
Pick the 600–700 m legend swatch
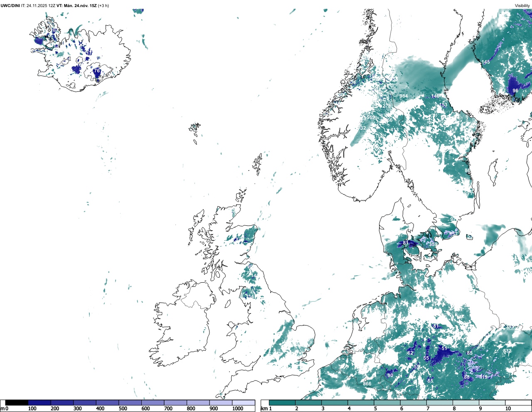[x=153, y=402]
